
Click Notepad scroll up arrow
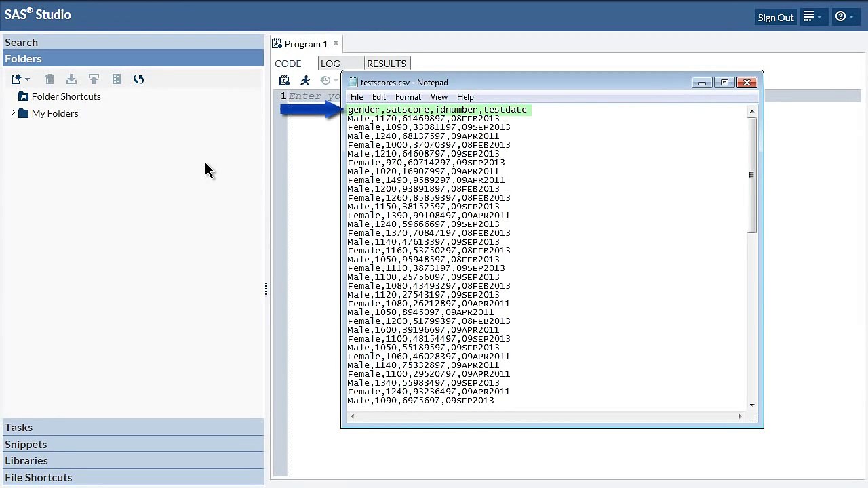751,111
